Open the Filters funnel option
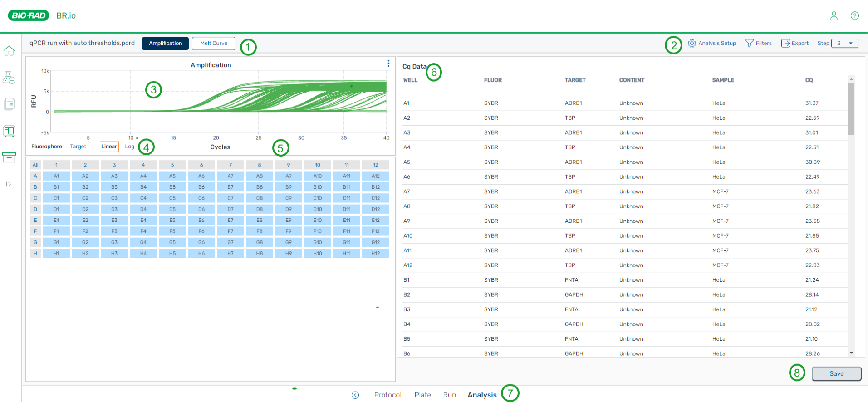868x402 pixels. (x=758, y=43)
